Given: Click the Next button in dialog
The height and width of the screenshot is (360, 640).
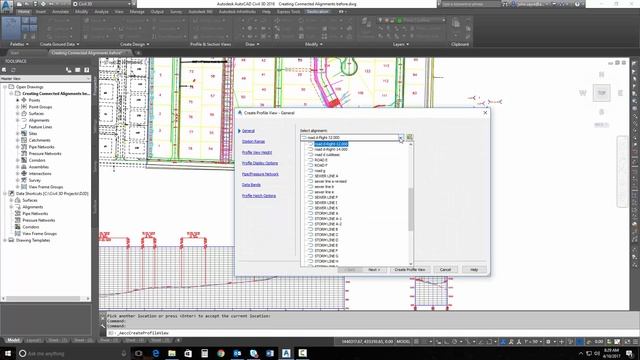Looking at the screenshot, I should coord(374,269).
